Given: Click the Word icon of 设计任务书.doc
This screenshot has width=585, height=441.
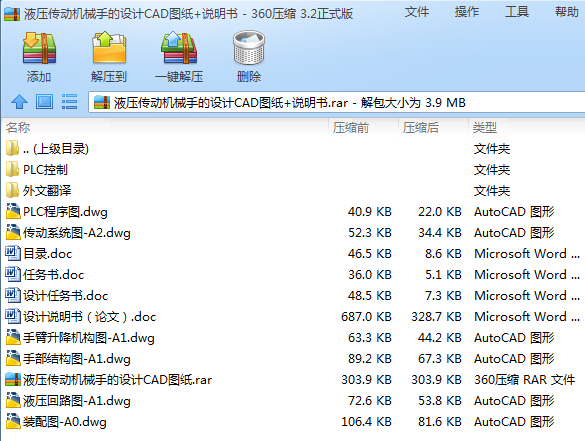Looking at the screenshot, I should [x=13, y=295].
